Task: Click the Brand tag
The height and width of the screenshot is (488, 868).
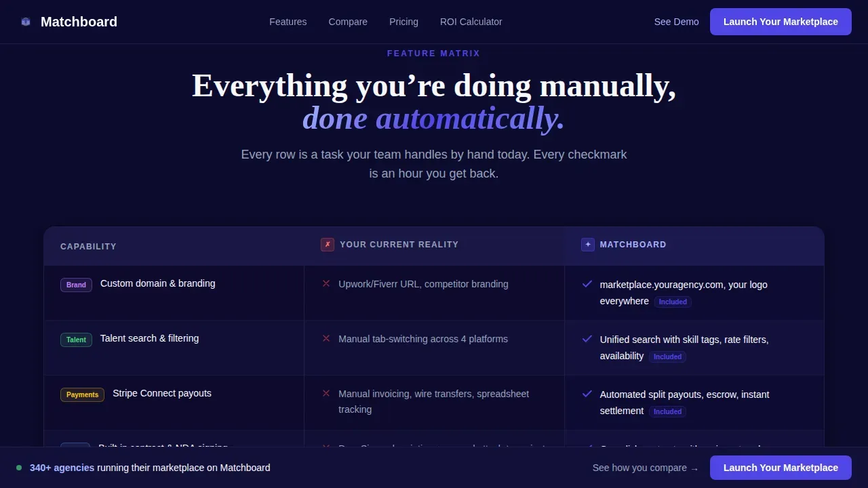Action: pos(76,285)
